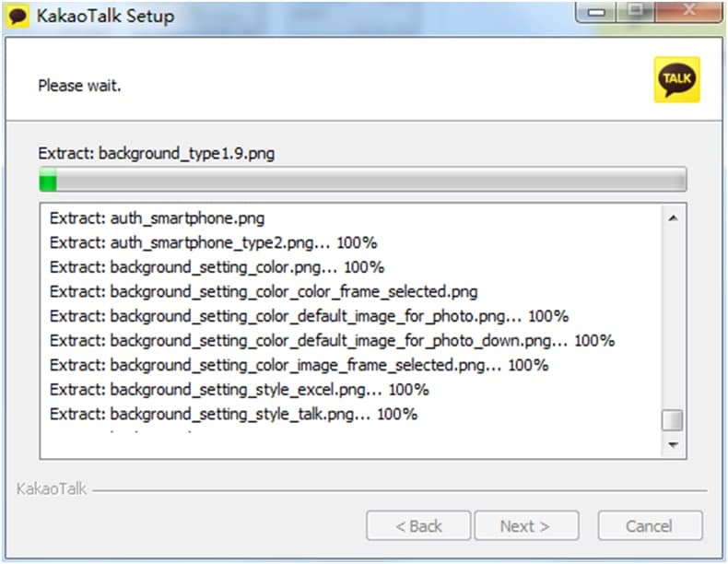Click the log scrollbar thumb
The image size is (728, 564).
(x=673, y=419)
